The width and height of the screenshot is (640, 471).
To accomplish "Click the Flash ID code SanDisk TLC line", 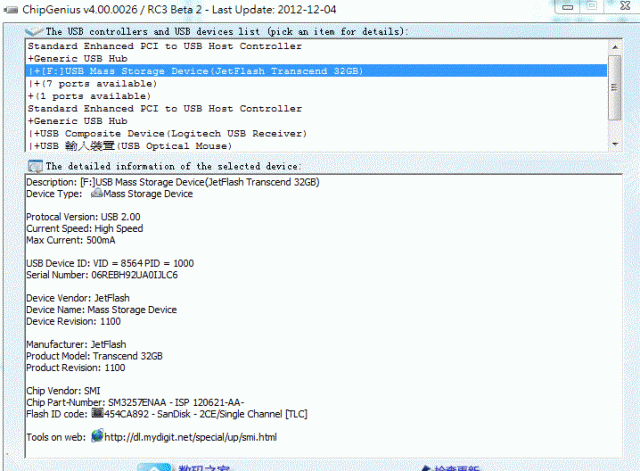I will point(167,414).
